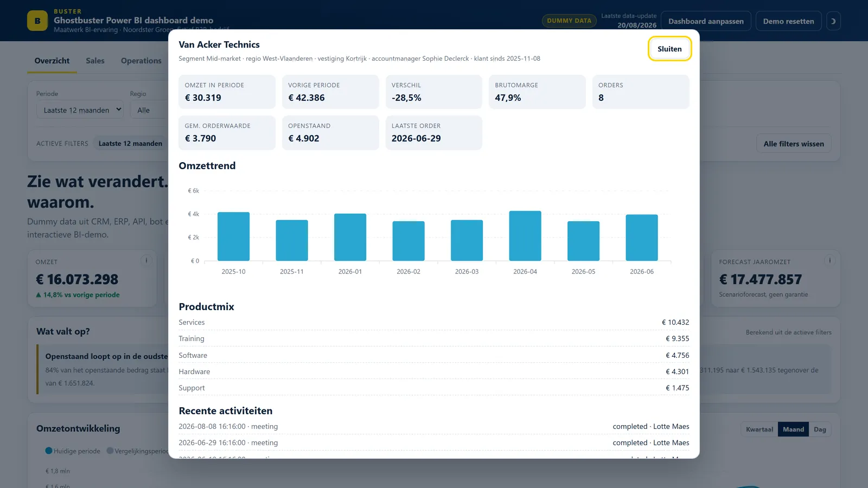Click the Openstaand € 4.902 card

(x=330, y=133)
